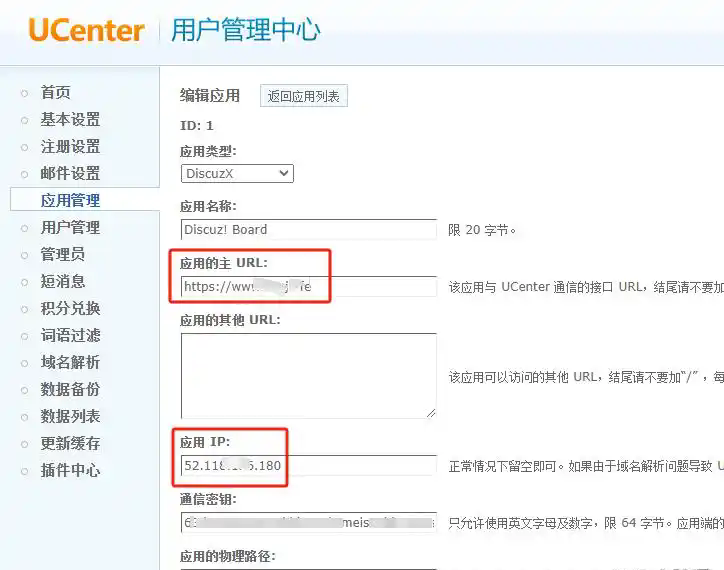724x570 pixels.
Task: Expand the 应用类型 DiscuzX dropdown
Action: click(237, 173)
